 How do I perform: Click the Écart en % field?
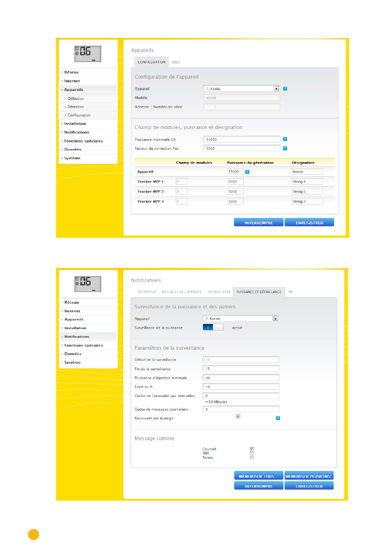pos(241,387)
